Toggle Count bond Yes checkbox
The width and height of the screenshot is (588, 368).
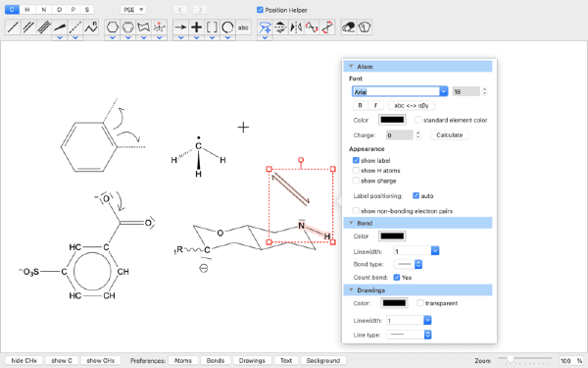coord(397,278)
